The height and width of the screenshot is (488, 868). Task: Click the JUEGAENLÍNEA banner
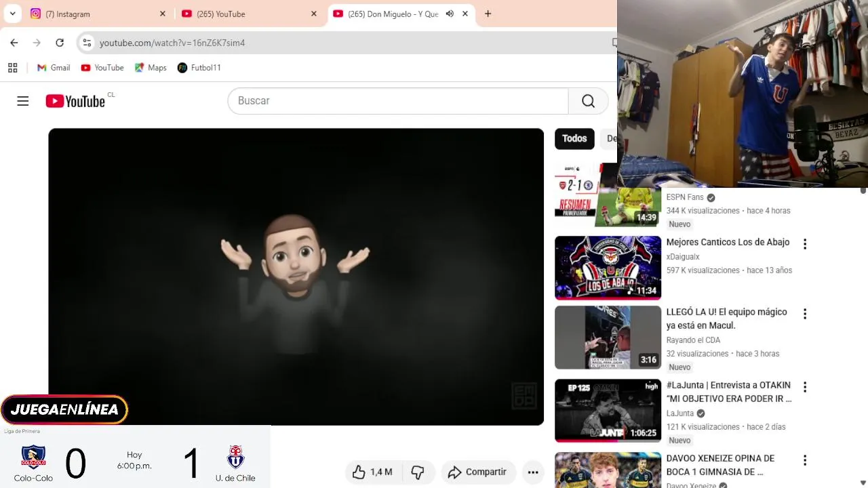pyautogui.click(x=64, y=409)
